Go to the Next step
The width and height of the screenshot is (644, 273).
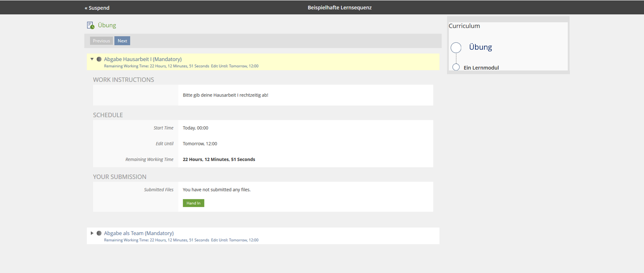(122, 41)
